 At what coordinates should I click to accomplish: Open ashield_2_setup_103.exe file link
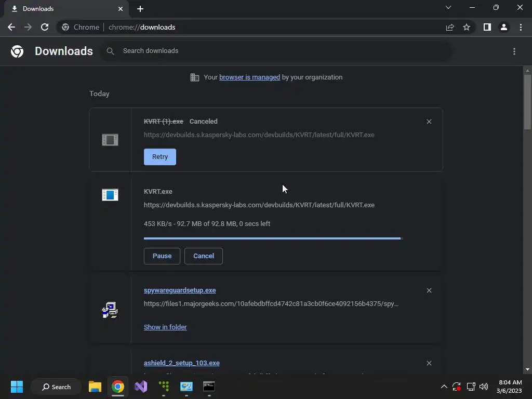pyautogui.click(x=181, y=363)
